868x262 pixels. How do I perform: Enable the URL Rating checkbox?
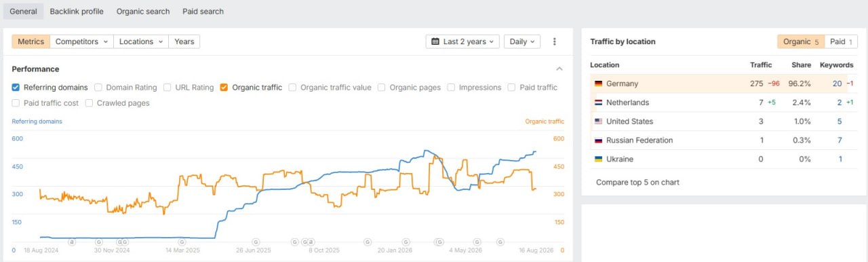click(x=167, y=88)
